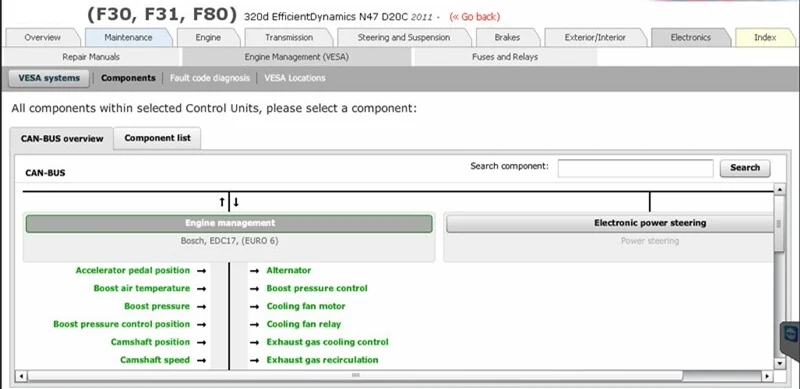
Task: Focus the Search component input field
Action: click(635, 168)
